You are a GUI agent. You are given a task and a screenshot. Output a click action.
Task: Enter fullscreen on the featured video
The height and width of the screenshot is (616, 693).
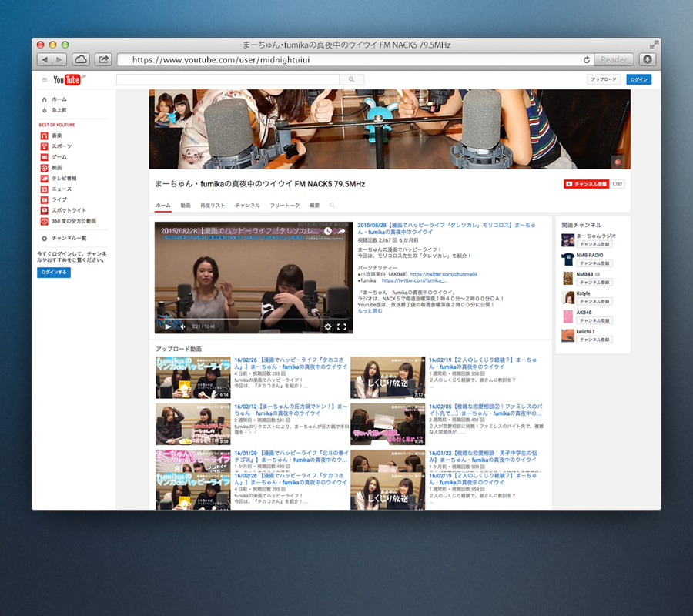[342, 326]
